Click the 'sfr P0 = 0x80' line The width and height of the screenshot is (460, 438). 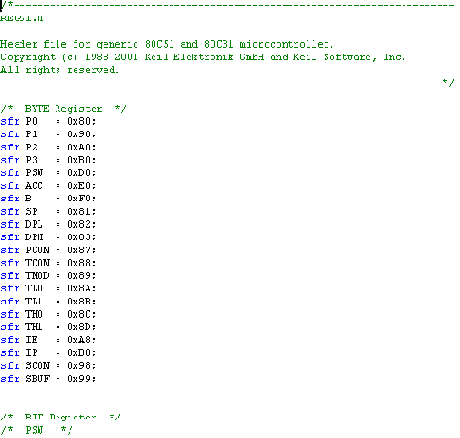[48, 121]
